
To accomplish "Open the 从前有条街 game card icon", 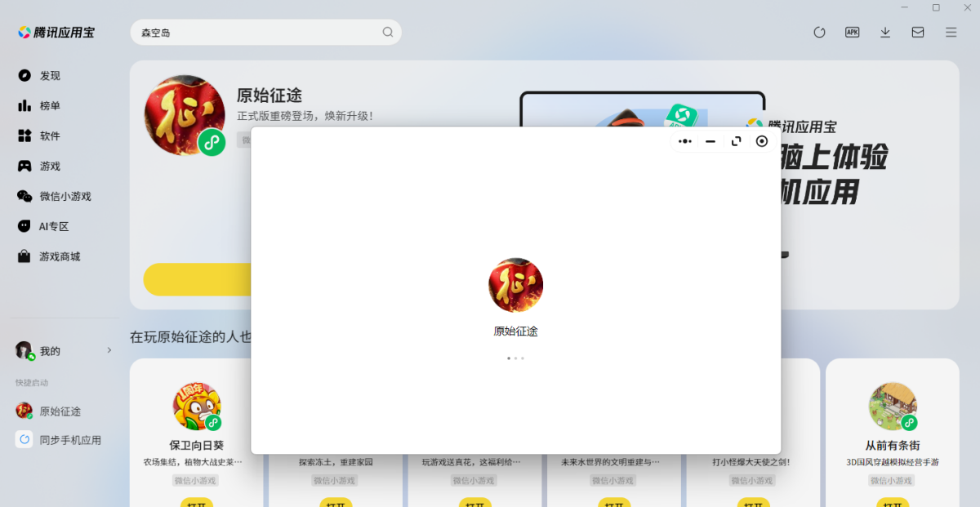I will tap(893, 406).
